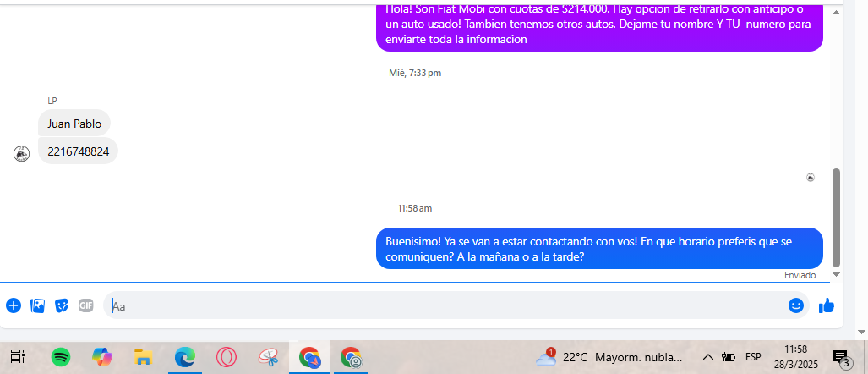Send a thumbs-up like
Viewport: 868px width, 374px height.
point(826,305)
